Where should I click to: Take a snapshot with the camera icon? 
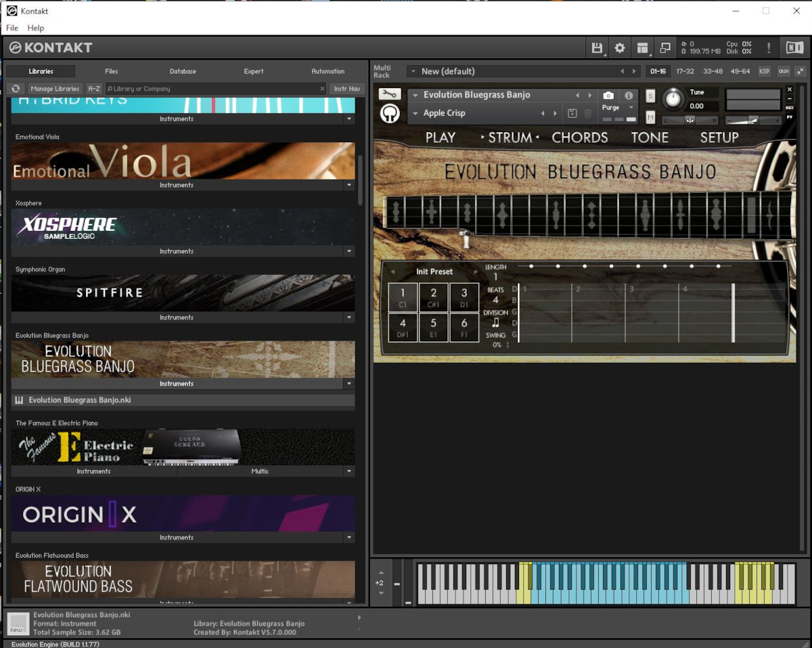608,95
